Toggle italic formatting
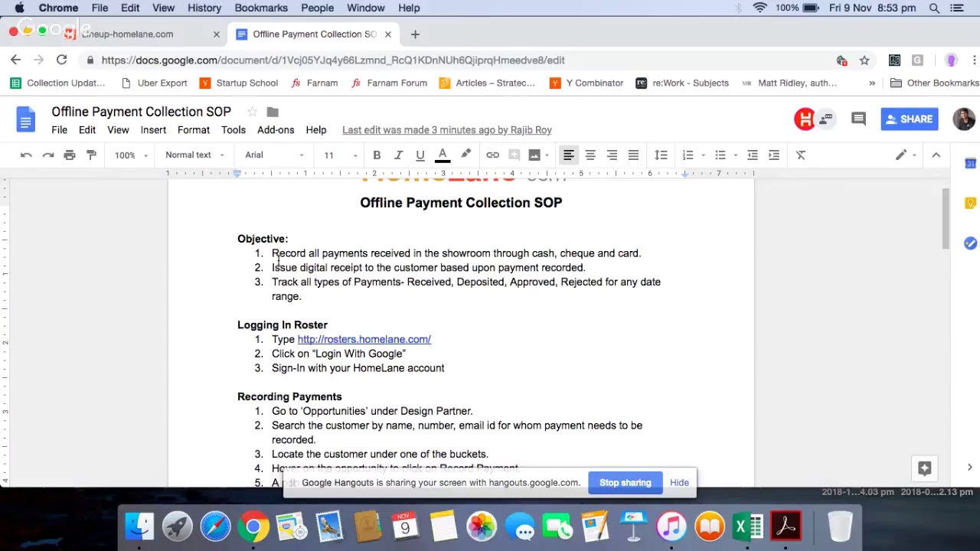The image size is (980, 551). coord(398,155)
